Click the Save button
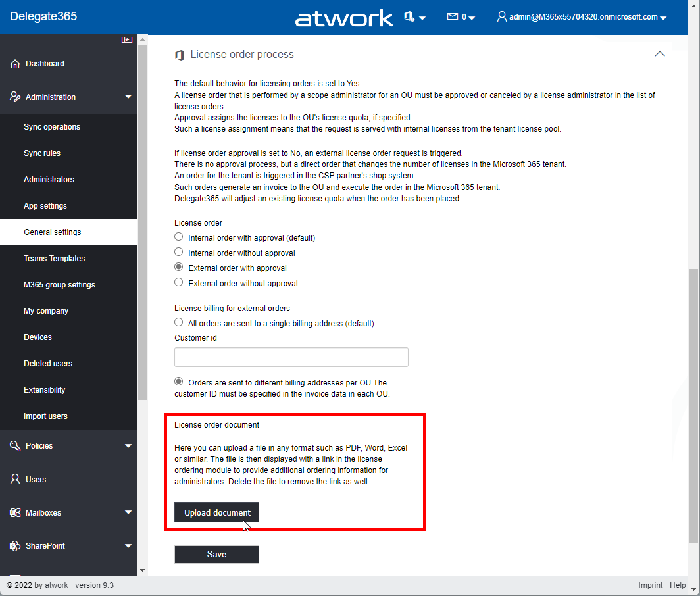 coord(216,554)
